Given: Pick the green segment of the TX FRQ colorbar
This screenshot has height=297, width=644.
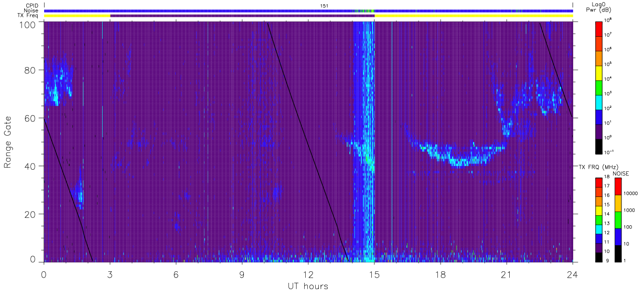Looking at the screenshot, I should click(x=598, y=219).
